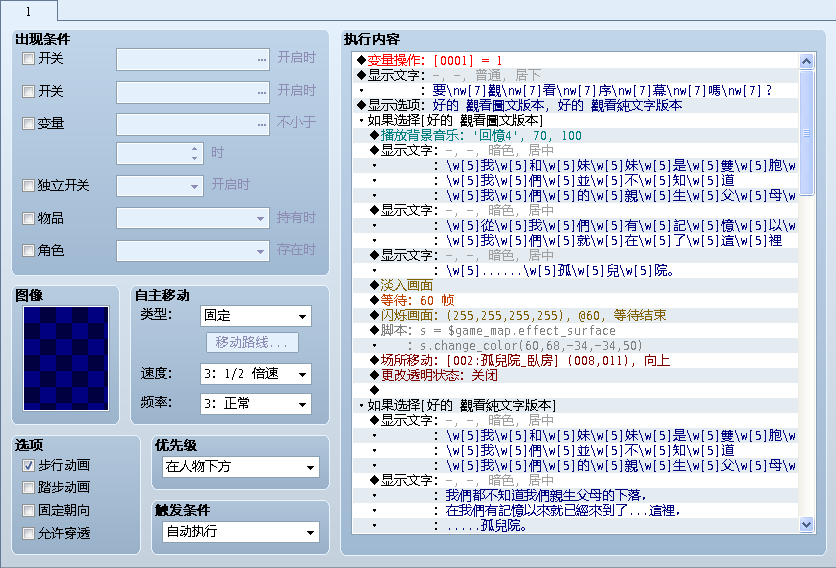Open the movement 类型 dropdown showing 固定
Viewport: 836px width, 568px height.
pyautogui.click(x=255, y=316)
